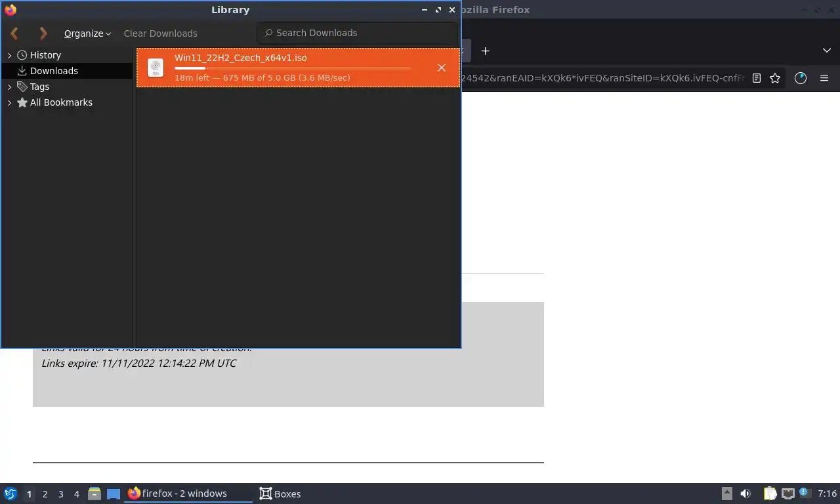Screen dimensions: 840x504
Task: Cancel the Win11 ISO download
Action: [x=442, y=68]
